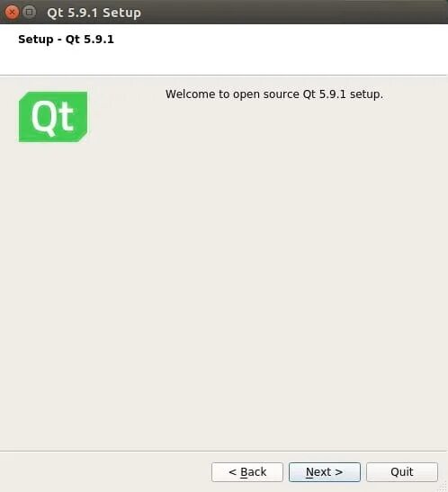Viewport: 448px width, 492px height.
Task: Click the word 'Welcome' in the message
Action: 189,94
